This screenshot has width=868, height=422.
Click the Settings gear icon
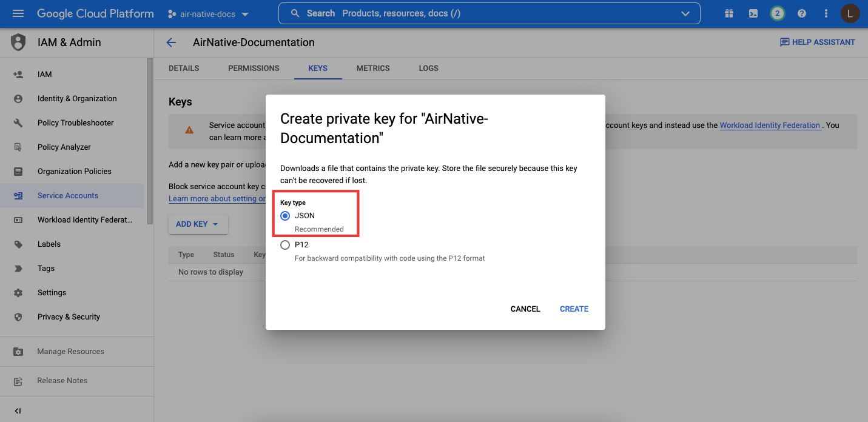18,293
